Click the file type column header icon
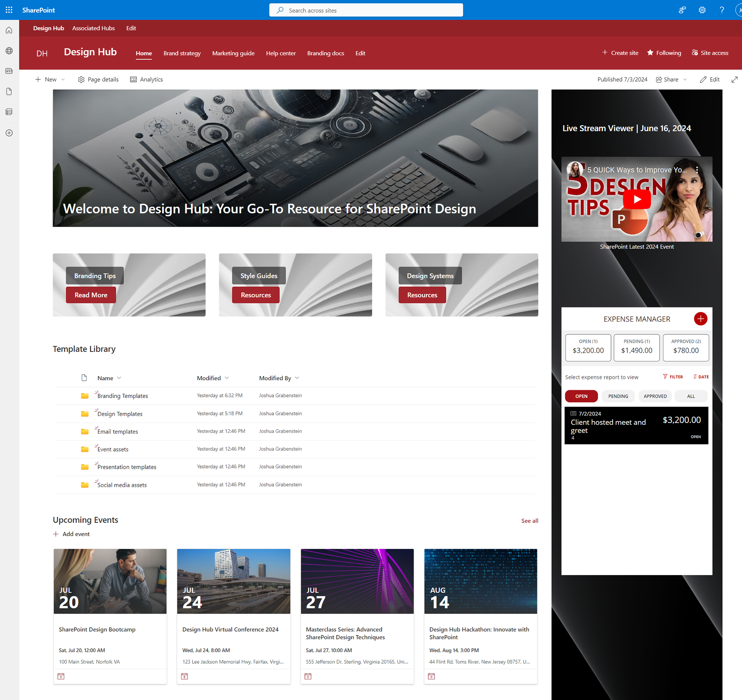This screenshot has height=700, width=742. click(84, 378)
